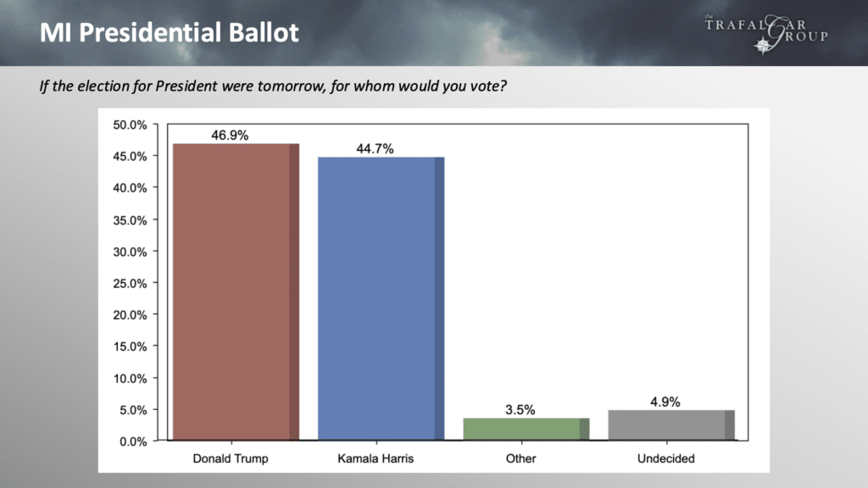The width and height of the screenshot is (868, 488).
Task: Select the MI Presidential Ballot title
Action: pyautogui.click(x=170, y=34)
